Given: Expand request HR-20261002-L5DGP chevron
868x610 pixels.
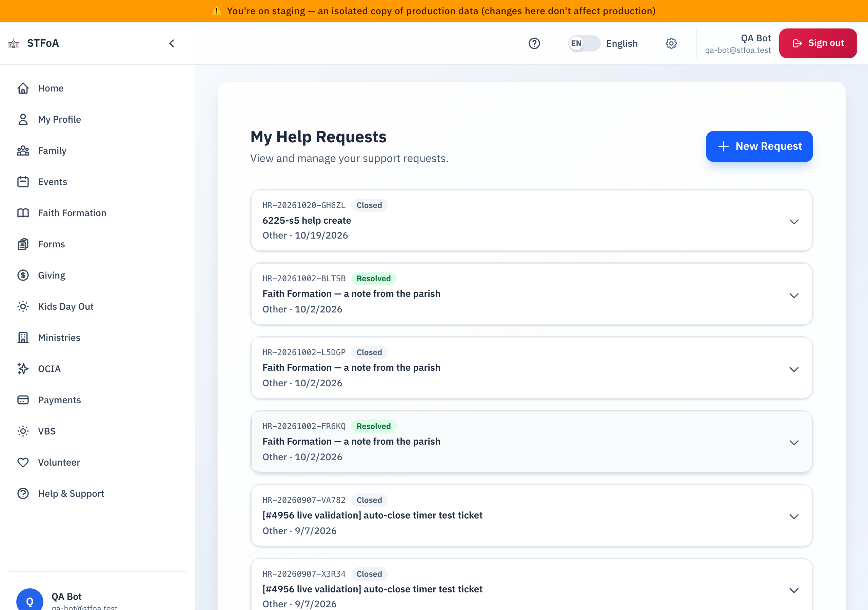Looking at the screenshot, I should (794, 369).
